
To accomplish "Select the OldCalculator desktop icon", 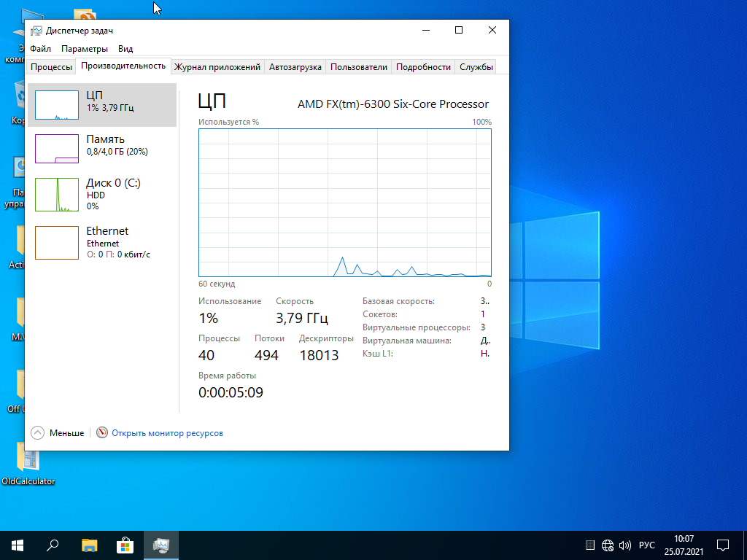I will [28, 464].
